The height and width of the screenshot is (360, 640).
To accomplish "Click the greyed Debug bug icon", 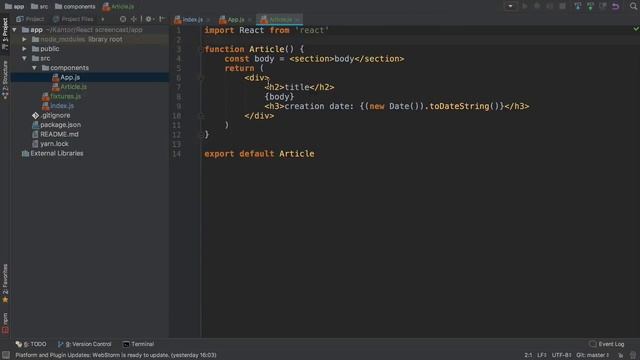I will pyautogui.click(x=537, y=6).
